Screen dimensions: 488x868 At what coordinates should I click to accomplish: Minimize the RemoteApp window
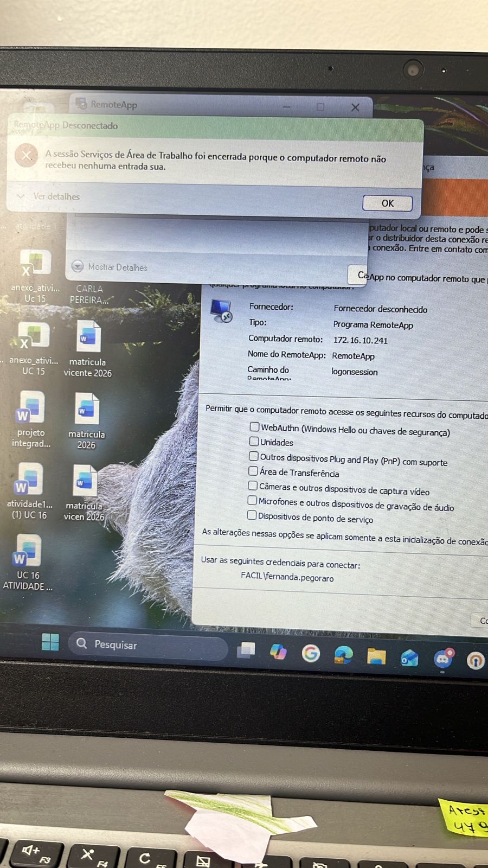[x=287, y=107]
